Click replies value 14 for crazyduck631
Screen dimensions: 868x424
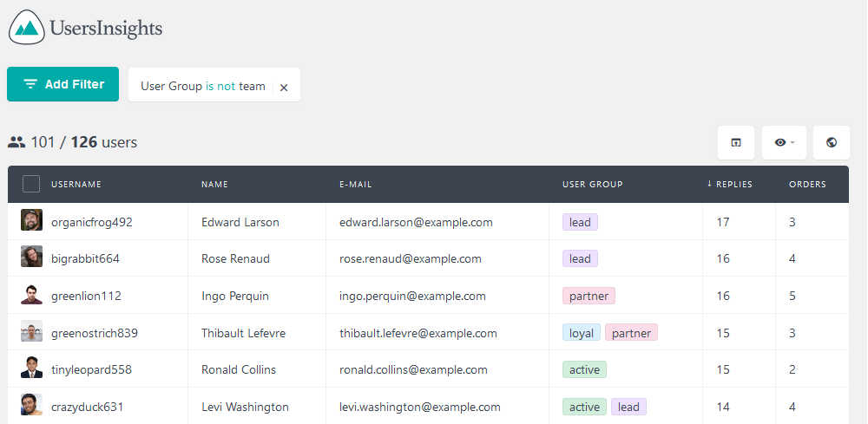pyautogui.click(x=723, y=407)
